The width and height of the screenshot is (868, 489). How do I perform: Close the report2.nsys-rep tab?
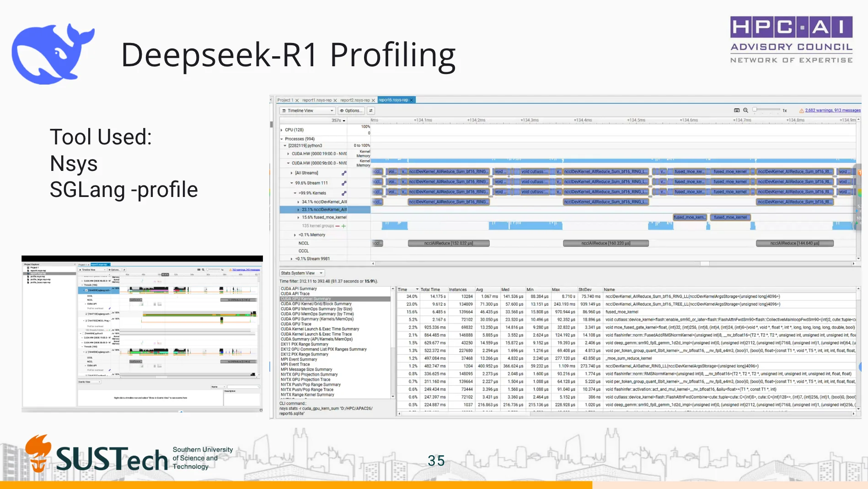pos(373,101)
